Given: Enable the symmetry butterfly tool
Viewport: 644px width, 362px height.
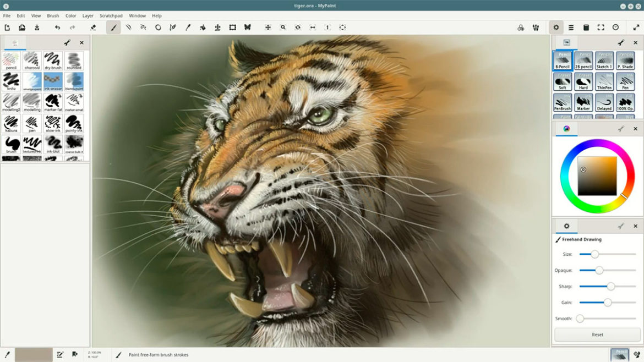Looking at the screenshot, I should point(247,28).
